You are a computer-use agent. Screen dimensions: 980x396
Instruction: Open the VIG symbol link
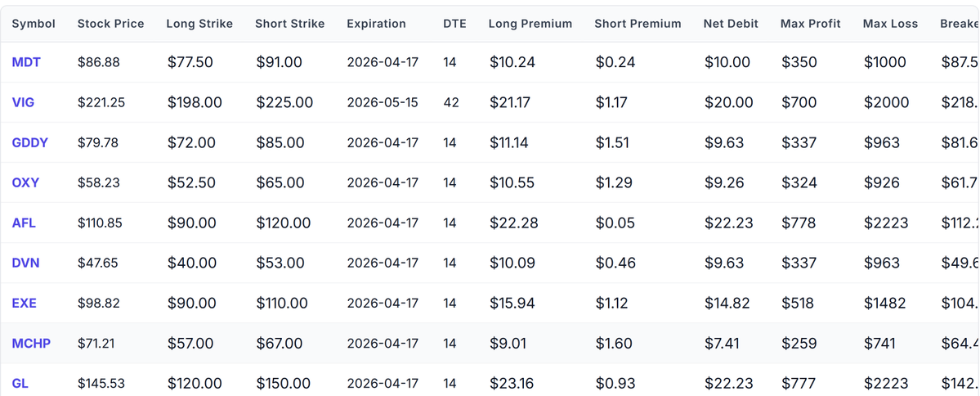click(x=24, y=102)
